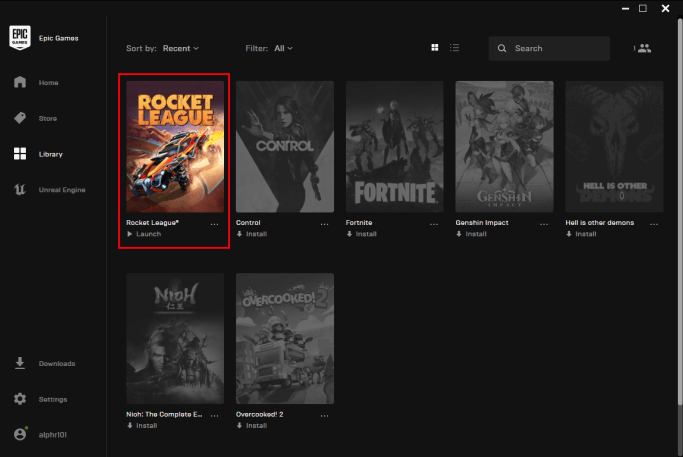The width and height of the screenshot is (683, 457).
Task: Expand the Sort by Recent dropdown
Action: [180, 48]
